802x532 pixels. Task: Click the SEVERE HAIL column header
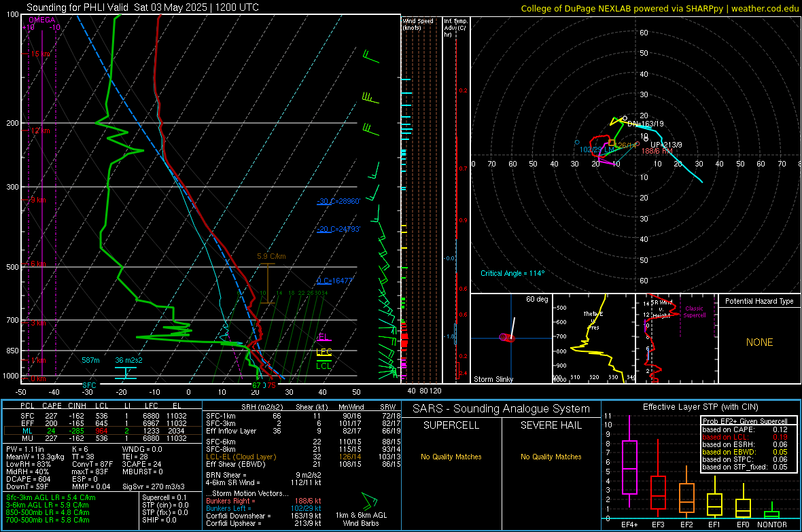coord(551,425)
